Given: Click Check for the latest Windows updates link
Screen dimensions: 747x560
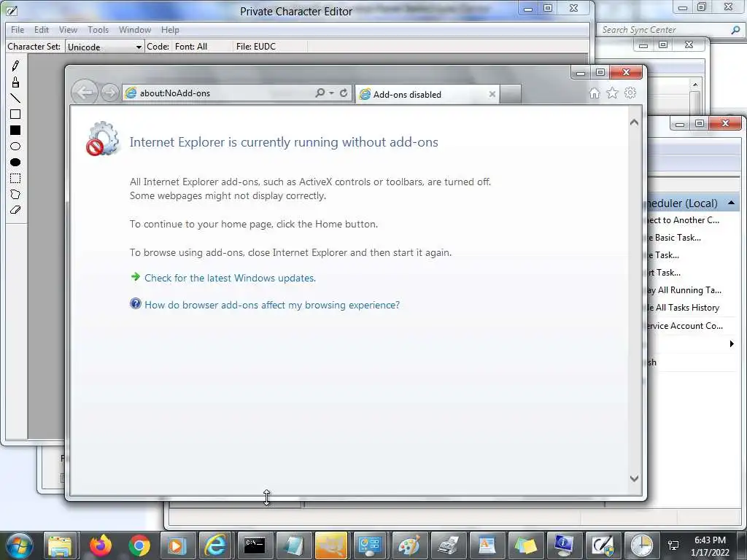Looking at the screenshot, I should (x=230, y=278).
